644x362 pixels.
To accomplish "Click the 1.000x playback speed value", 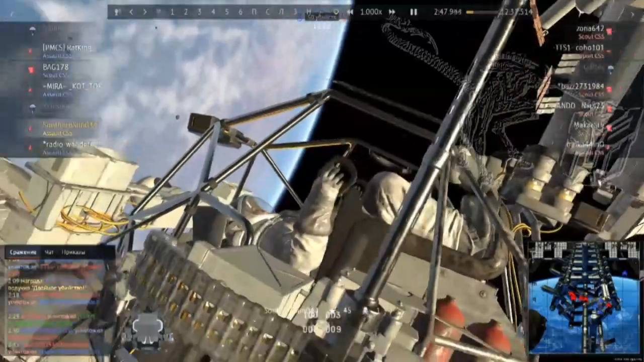I will click(371, 12).
